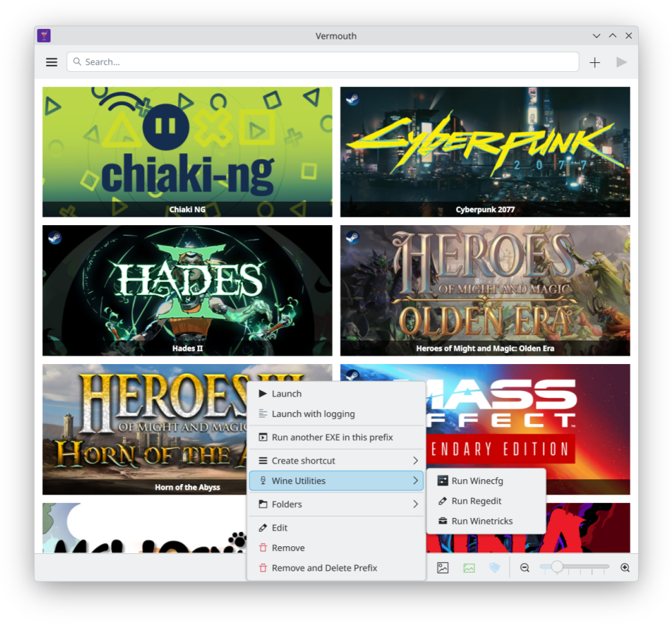Click the red trash icon beside Remove
This screenshot has width=672, height=623.
[262, 548]
